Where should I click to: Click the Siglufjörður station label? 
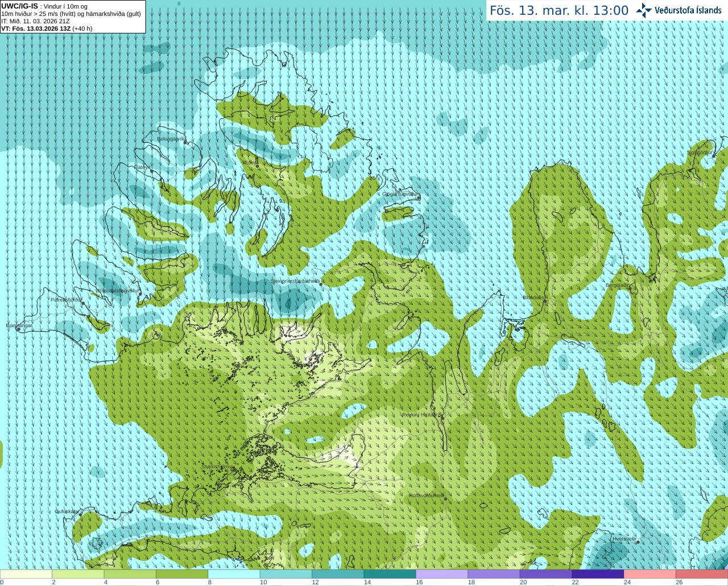click(699, 152)
